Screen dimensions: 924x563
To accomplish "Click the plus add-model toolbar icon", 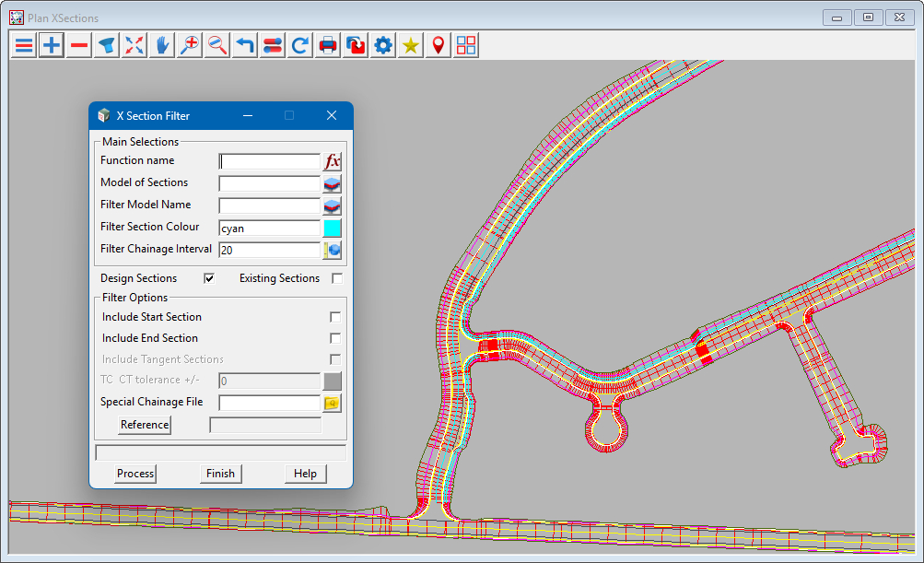I will pos(52,45).
